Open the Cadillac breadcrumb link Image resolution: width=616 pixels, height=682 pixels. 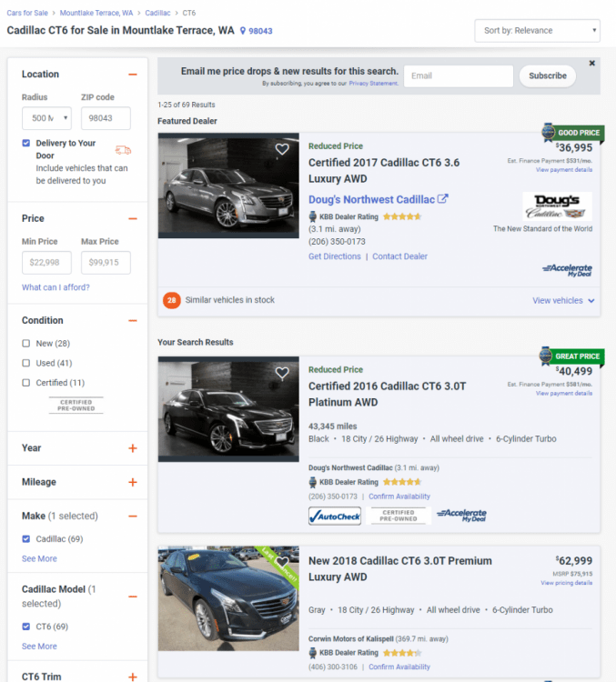pyautogui.click(x=159, y=14)
